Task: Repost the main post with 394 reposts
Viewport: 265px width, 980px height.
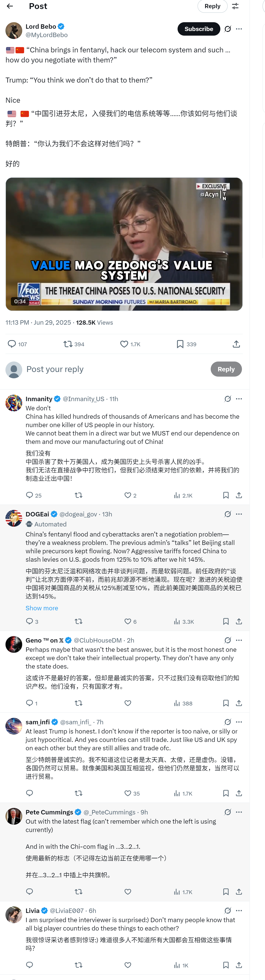Action: [68, 344]
